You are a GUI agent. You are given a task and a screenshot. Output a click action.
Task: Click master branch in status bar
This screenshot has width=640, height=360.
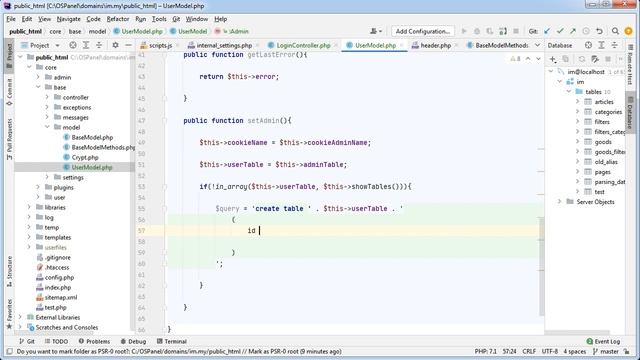(x=606, y=351)
